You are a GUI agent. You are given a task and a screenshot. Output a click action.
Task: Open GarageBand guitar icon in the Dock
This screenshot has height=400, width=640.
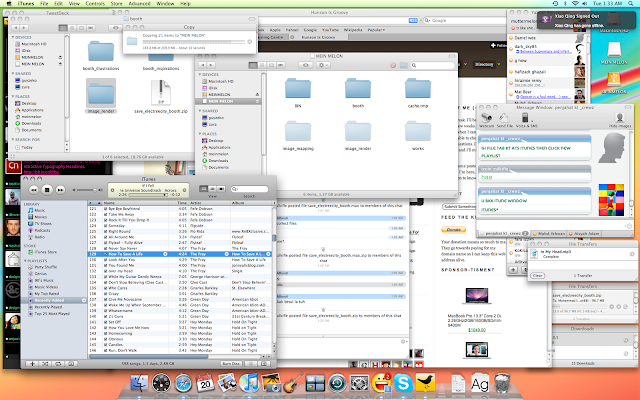pyautogui.click(x=293, y=384)
